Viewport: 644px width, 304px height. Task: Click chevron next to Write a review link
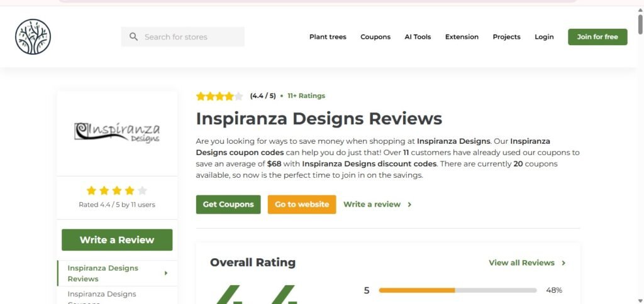pyautogui.click(x=409, y=204)
